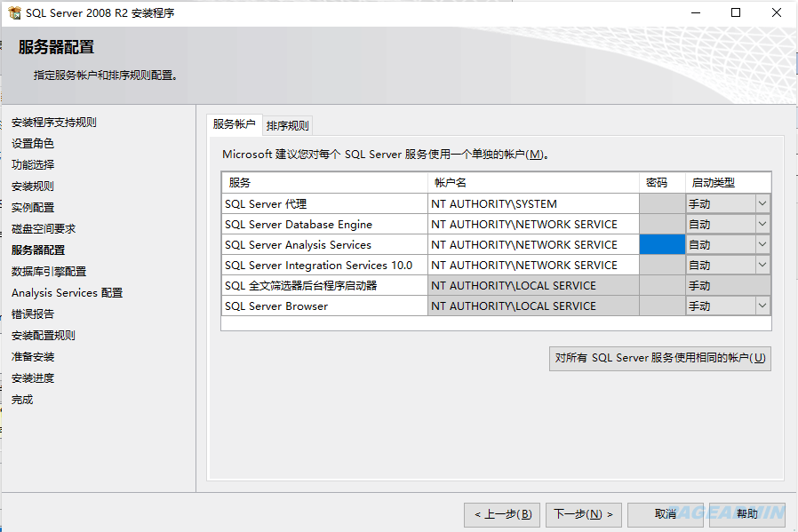
Task: Click 完成 step in sidebar
Action: [22, 400]
